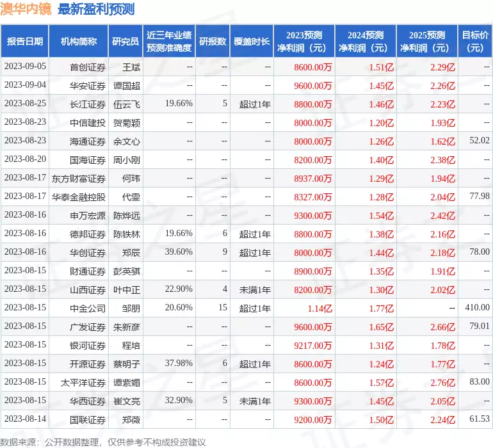Screen dimensions: 493x448
Task: Click researcher 王斌
Action: (x=131, y=67)
